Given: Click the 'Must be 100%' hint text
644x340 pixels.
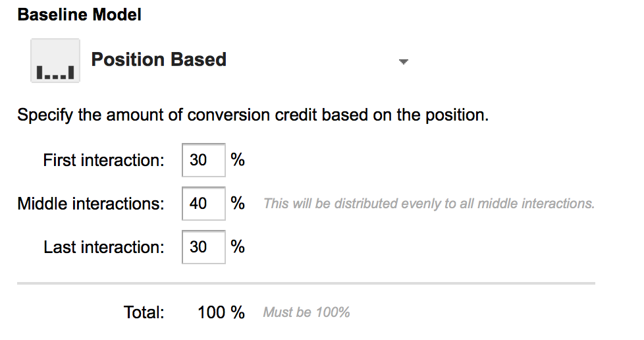Looking at the screenshot, I should click(306, 312).
